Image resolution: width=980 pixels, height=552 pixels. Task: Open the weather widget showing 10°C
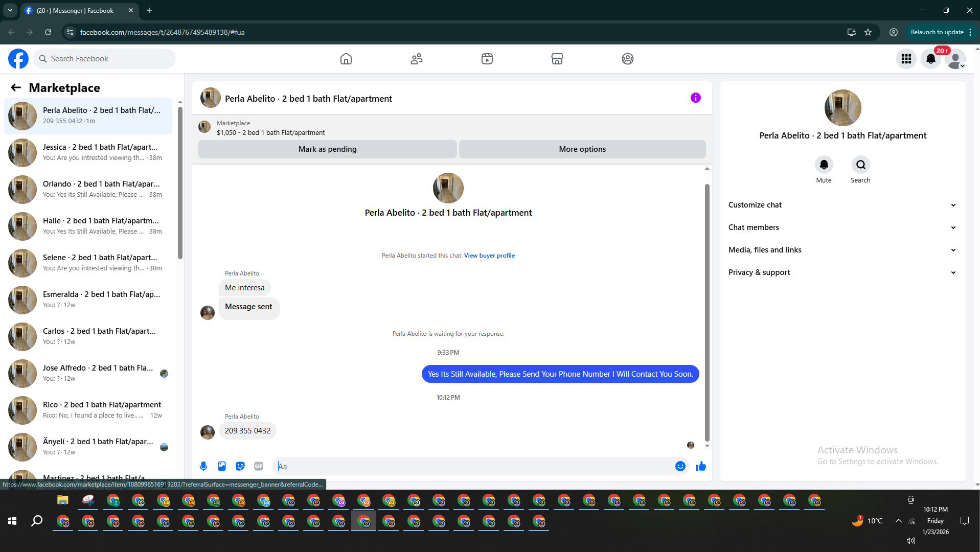(x=867, y=521)
